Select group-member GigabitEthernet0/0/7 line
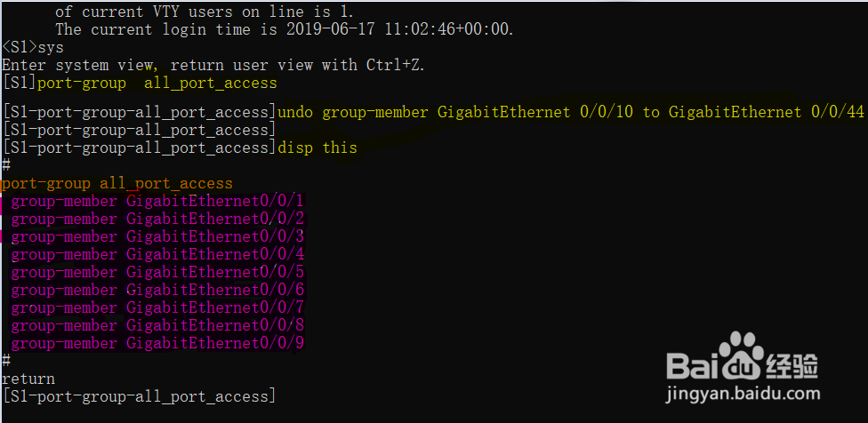868x423 pixels. pos(157,307)
